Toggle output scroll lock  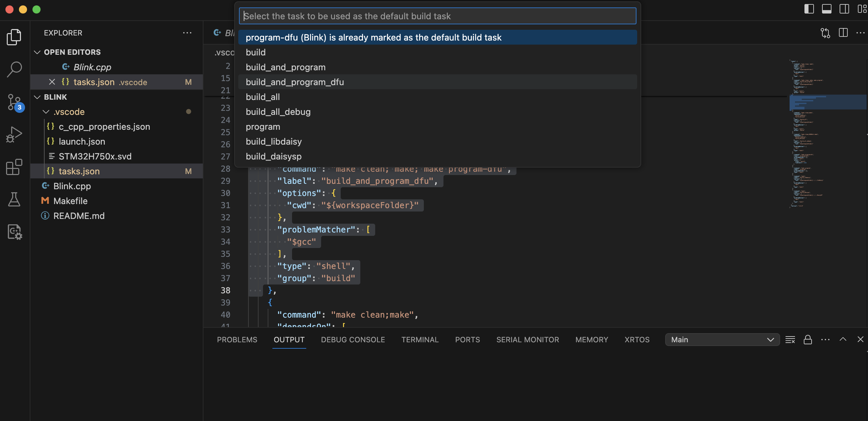[808, 340]
